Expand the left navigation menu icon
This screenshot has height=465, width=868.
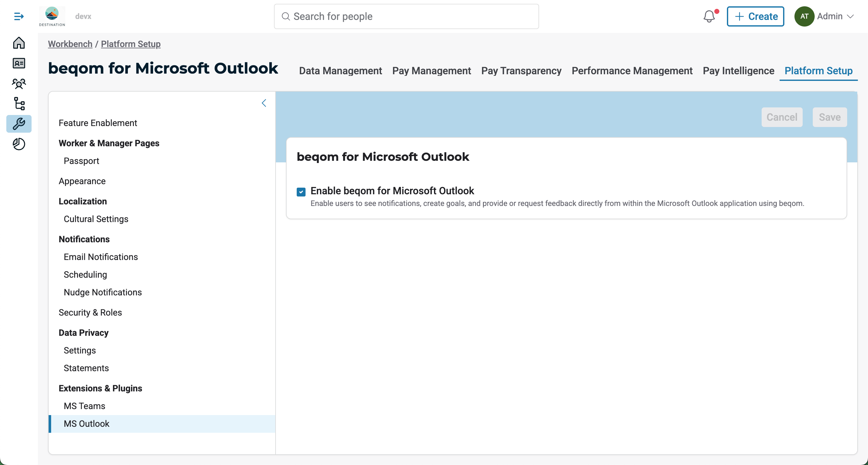click(19, 16)
